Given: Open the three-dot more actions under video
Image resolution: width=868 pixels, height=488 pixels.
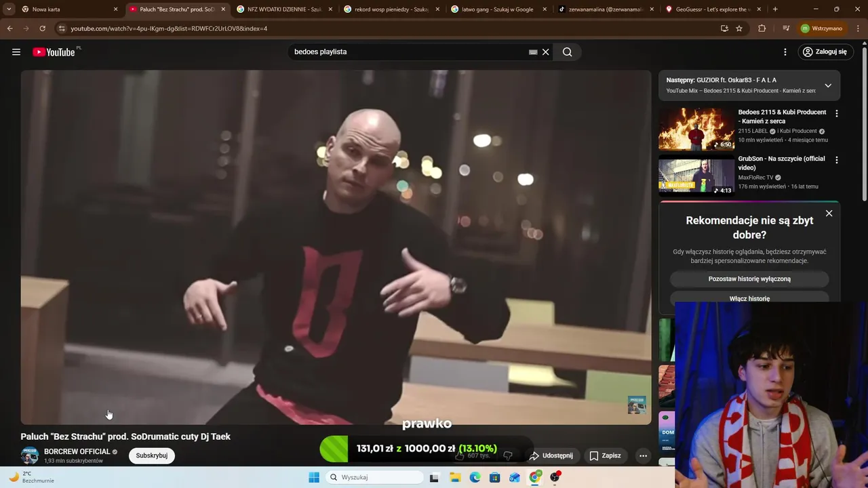Looking at the screenshot, I should tap(643, 456).
